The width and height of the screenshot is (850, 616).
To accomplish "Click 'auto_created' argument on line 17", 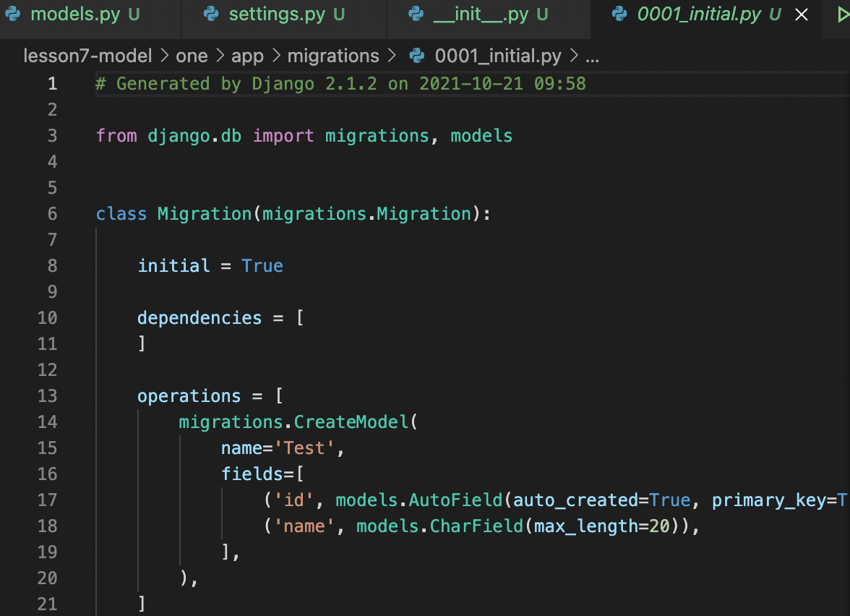I will coord(575,500).
